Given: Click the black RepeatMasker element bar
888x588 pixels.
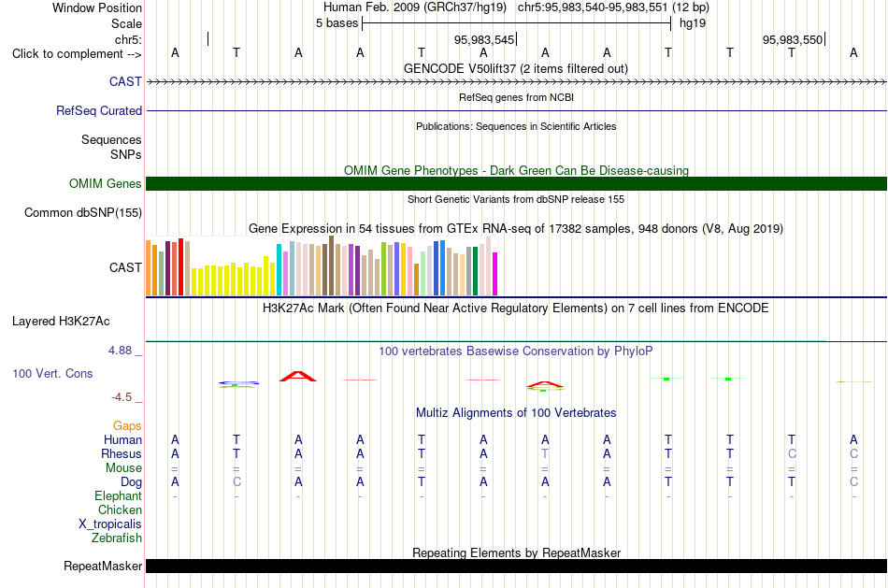Looking at the screenshot, I should click(x=516, y=566).
